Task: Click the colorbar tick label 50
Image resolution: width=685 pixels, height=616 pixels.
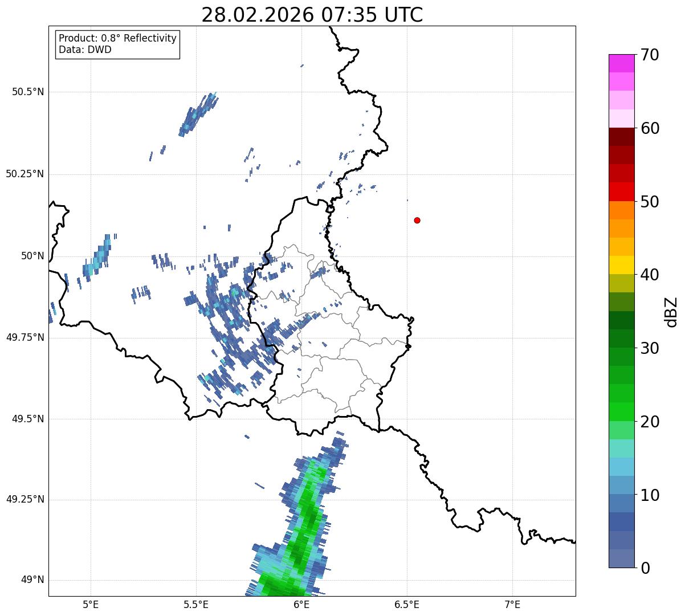Action: coord(650,202)
